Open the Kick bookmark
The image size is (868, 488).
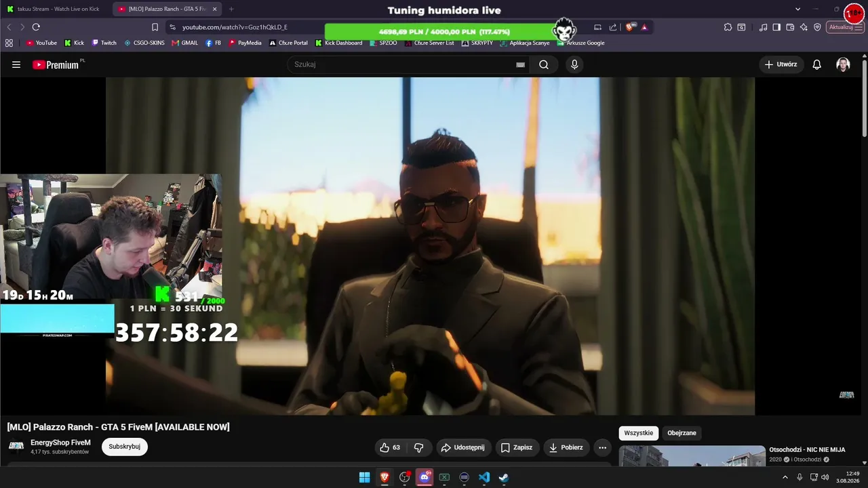[x=74, y=43]
